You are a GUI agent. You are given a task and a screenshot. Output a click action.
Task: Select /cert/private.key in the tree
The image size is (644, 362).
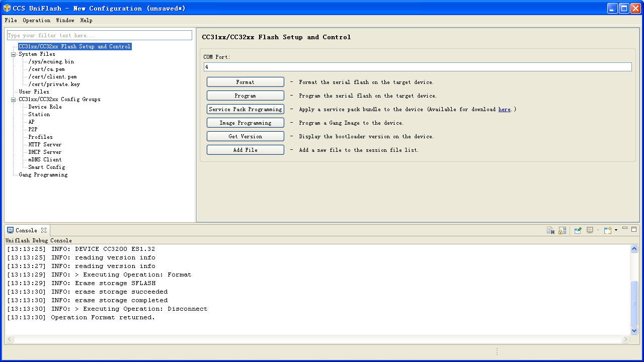(x=54, y=84)
